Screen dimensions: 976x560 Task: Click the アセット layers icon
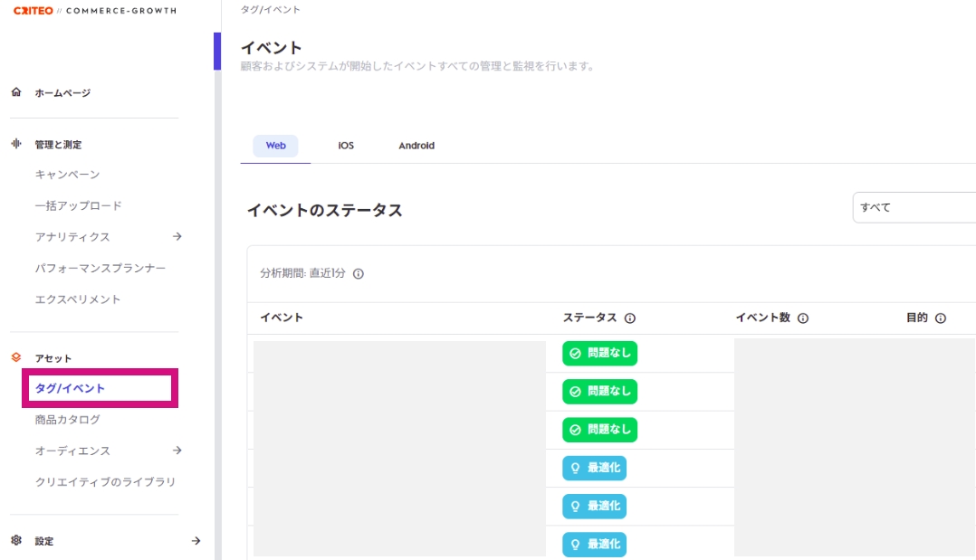[16, 357]
